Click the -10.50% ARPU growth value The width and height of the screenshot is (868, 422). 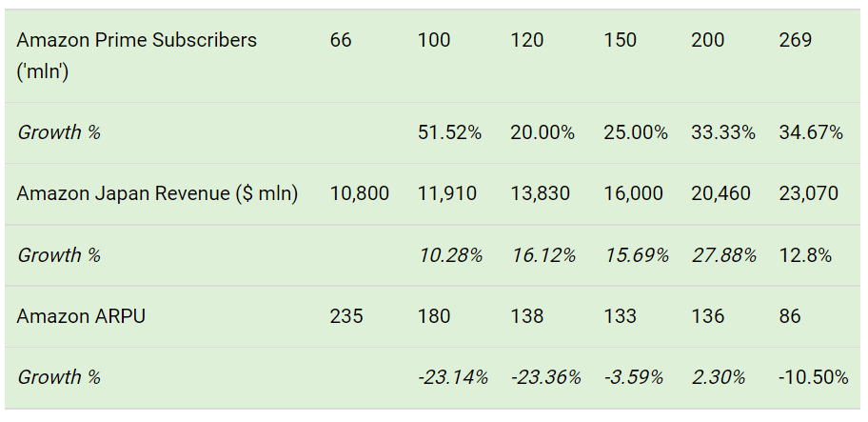813,377
